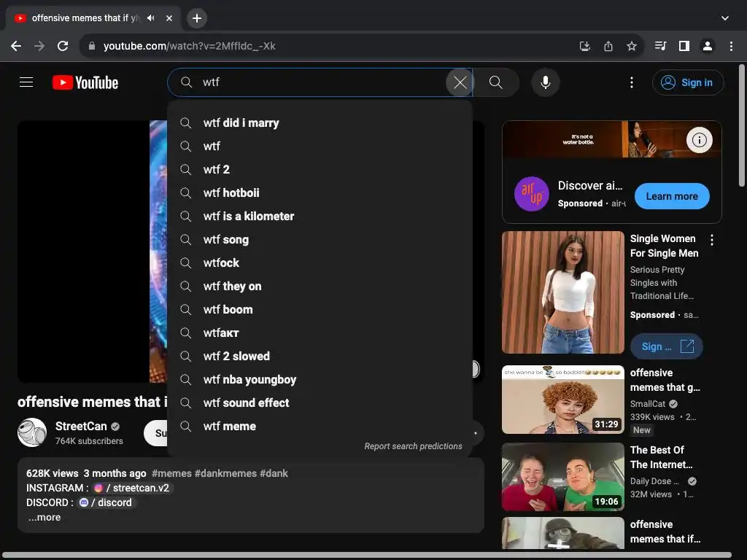Image resolution: width=747 pixels, height=560 pixels.
Task: Submit the search with the magnifier button
Action: pos(496,82)
